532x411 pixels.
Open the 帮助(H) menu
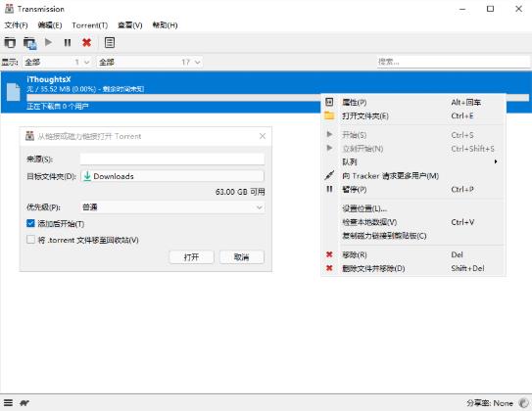[x=165, y=25]
